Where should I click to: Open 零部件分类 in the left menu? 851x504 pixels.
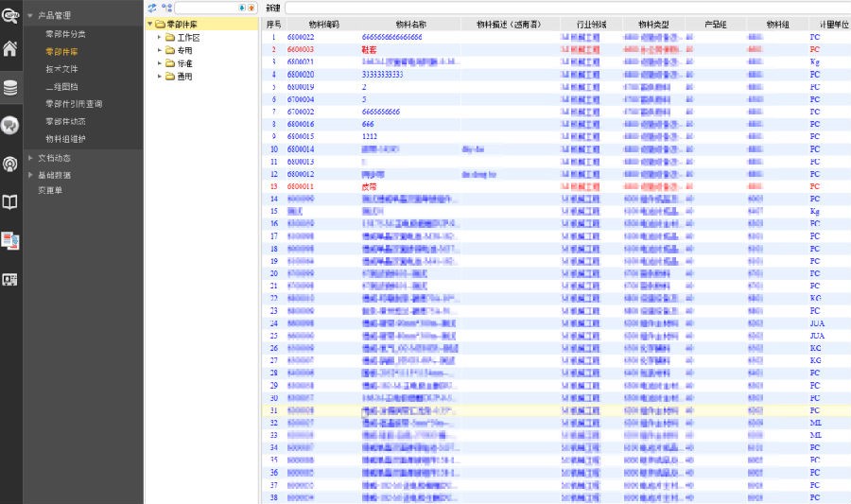coord(65,34)
